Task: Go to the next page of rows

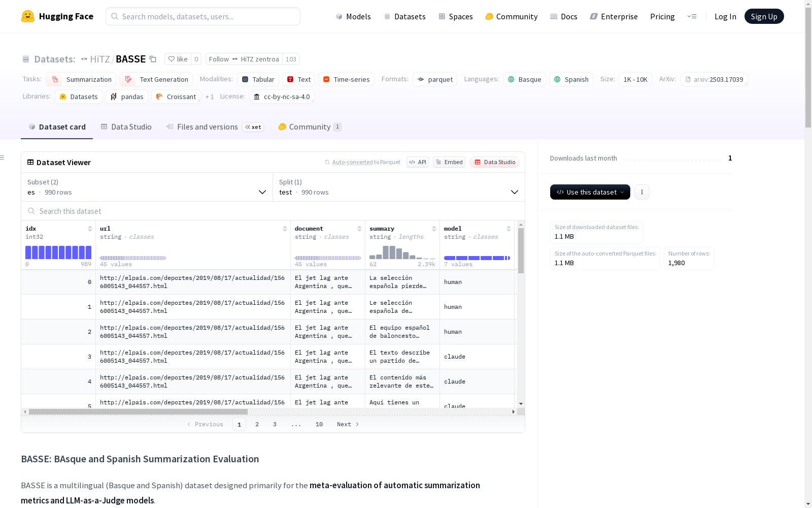Action: coord(348,424)
